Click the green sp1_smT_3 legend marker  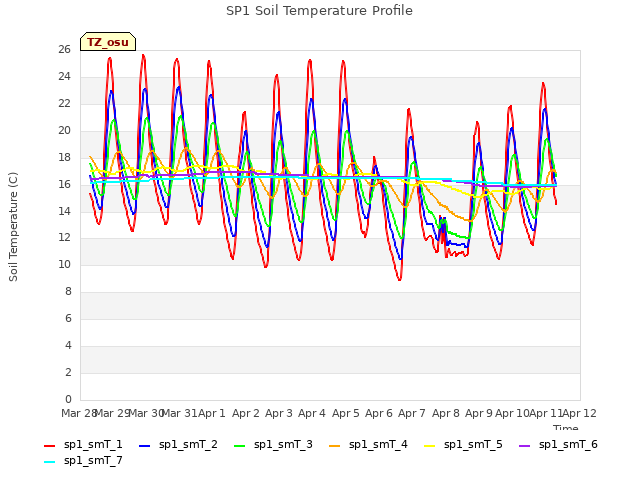point(240,446)
